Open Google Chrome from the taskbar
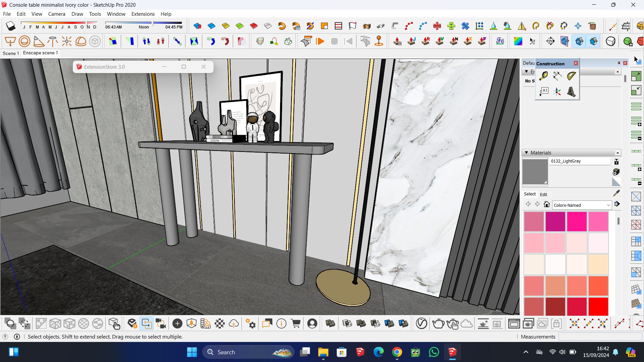Viewport: 644px width, 362px height. (x=397, y=352)
